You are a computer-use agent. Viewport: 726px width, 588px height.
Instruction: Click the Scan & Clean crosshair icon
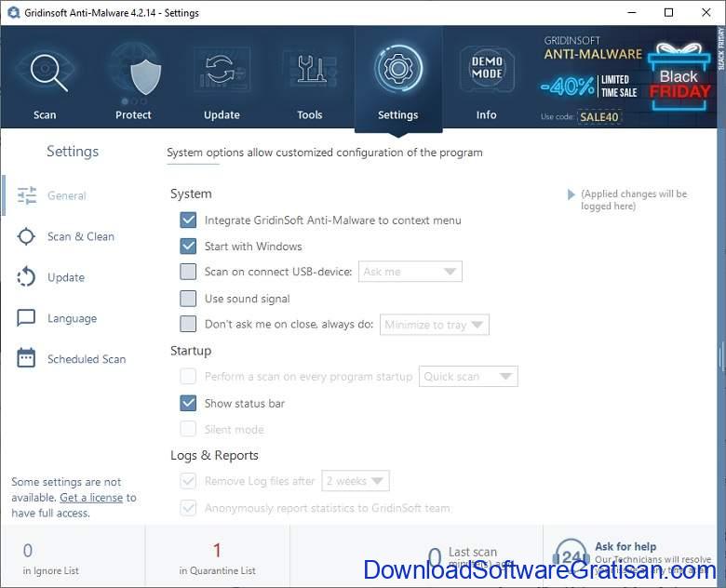(26, 236)
